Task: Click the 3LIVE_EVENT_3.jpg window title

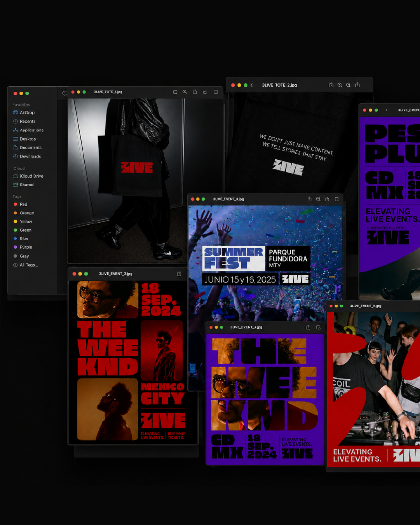Action: 228,199
